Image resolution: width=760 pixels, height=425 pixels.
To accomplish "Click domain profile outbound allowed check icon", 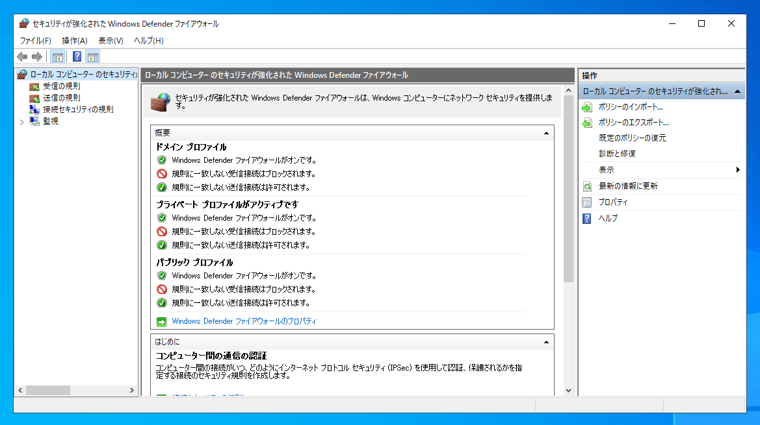I will [x=162, y=188].
